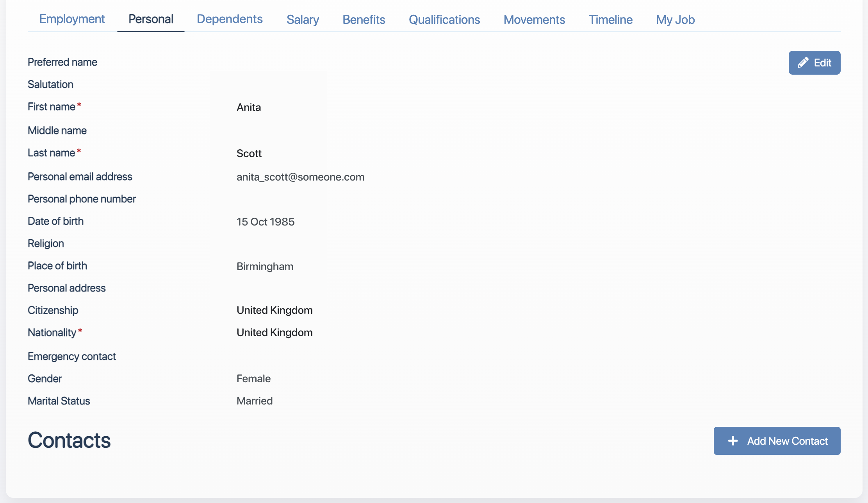Click the Preferred name field
This screenshot has height=503, width=868.
(62, 62)
